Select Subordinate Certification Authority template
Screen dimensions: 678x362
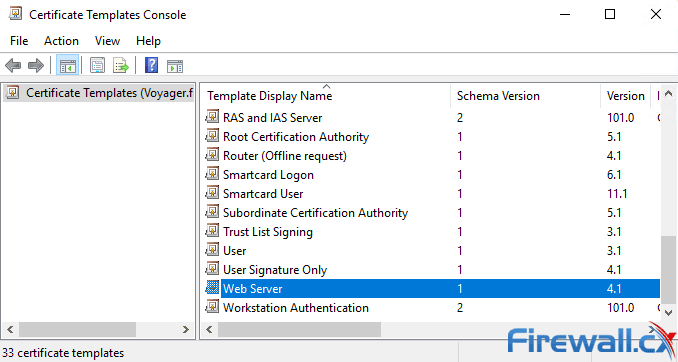(315, 213)
